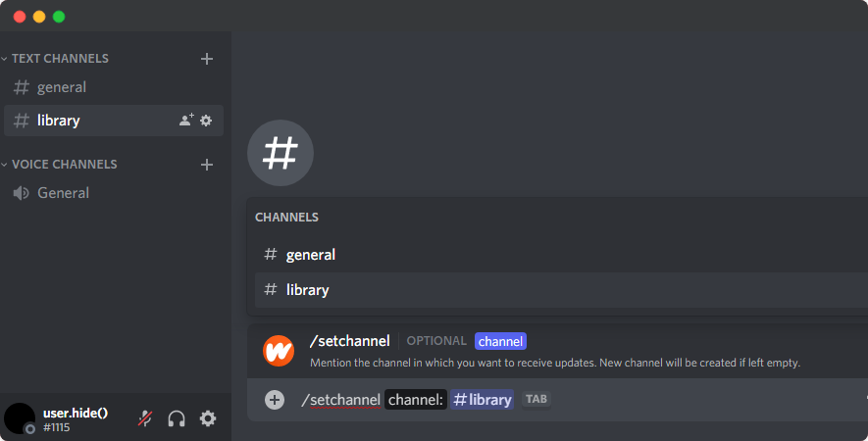Click the user.hide() avatar
This screenshot has height=441, width=868.
(20, 418)
